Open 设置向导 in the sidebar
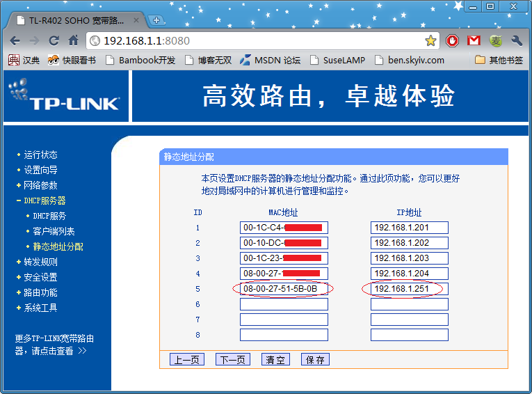532x394 pixels. coord(40,170)
